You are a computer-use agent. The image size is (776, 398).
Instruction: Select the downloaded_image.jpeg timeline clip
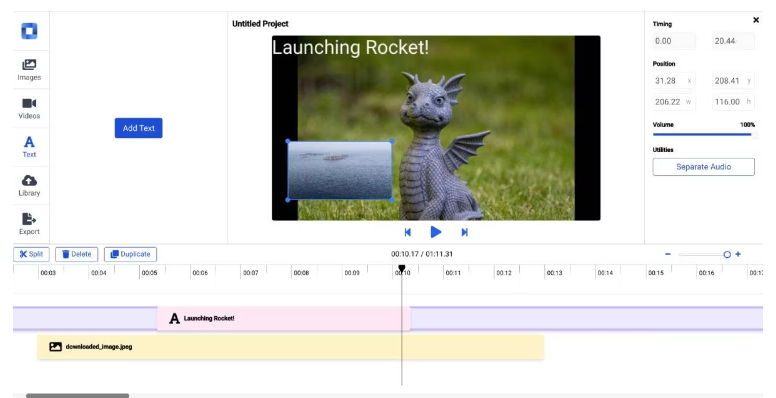coord(291,347)
